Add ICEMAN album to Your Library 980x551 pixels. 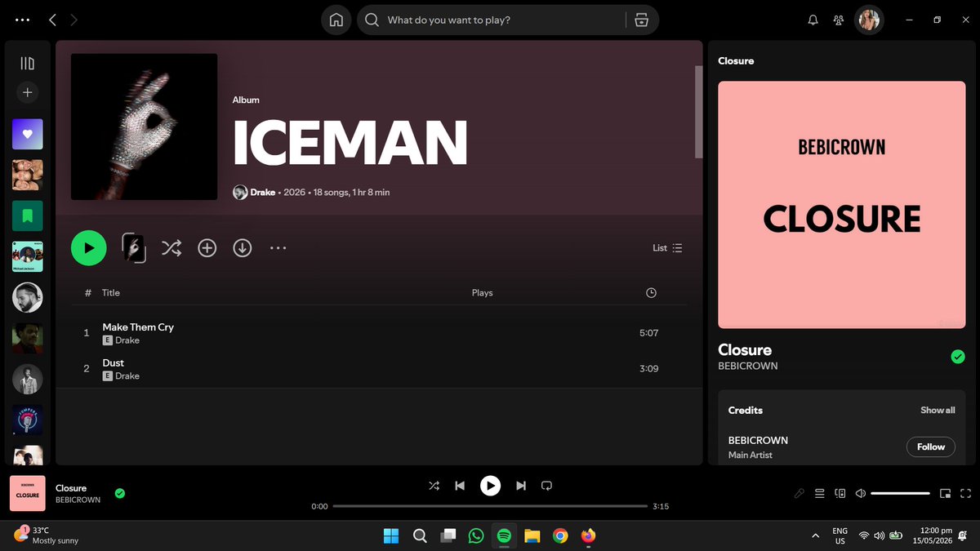(207, 248)
